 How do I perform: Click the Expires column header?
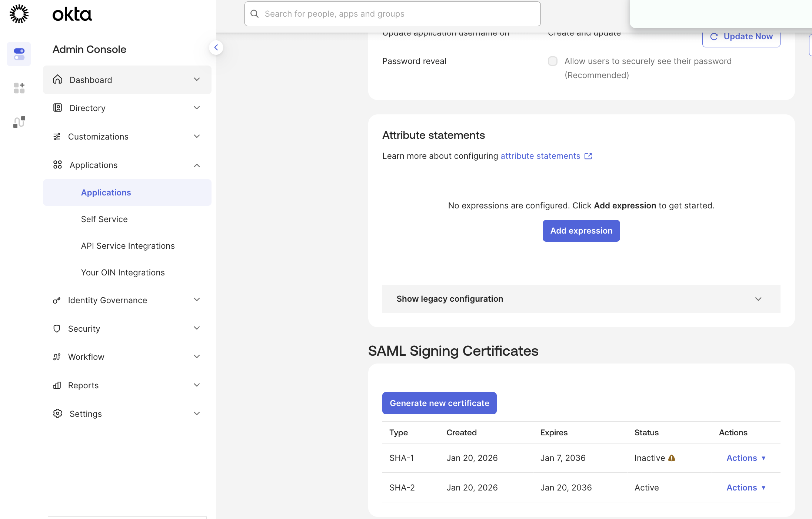pyautogui.click(x=554, y=433)
